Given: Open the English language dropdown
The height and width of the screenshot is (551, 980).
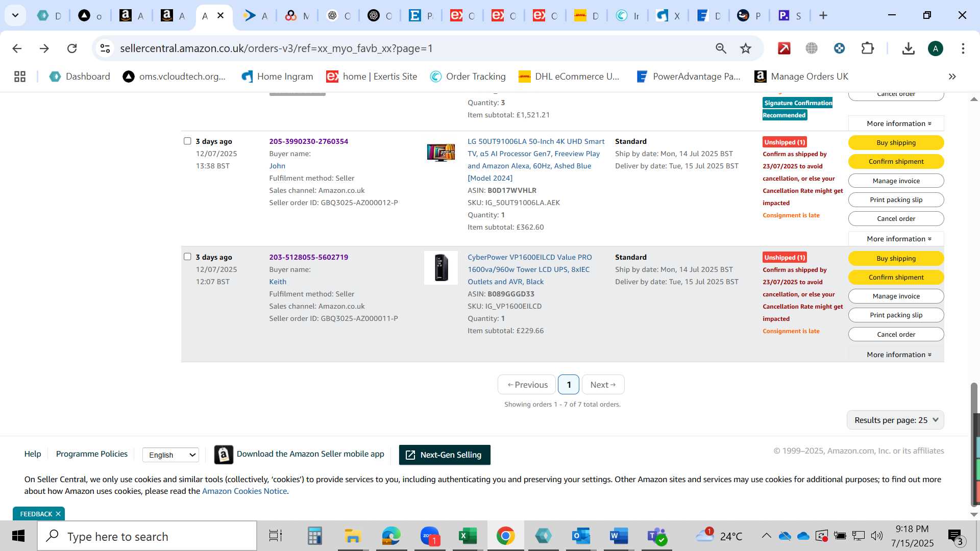Looking at the screenshot, I should [x=170, y=455].
